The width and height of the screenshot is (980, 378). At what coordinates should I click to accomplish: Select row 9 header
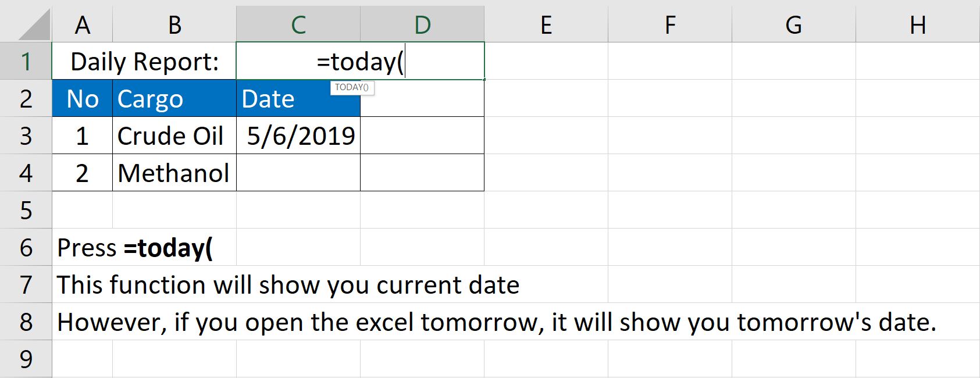pyautogui.click(x=26, y=359)
